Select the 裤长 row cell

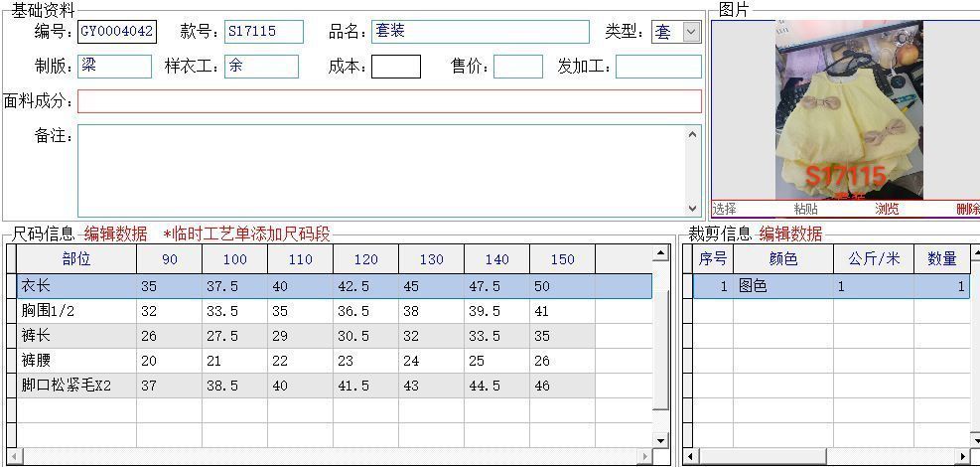point(76,336)
